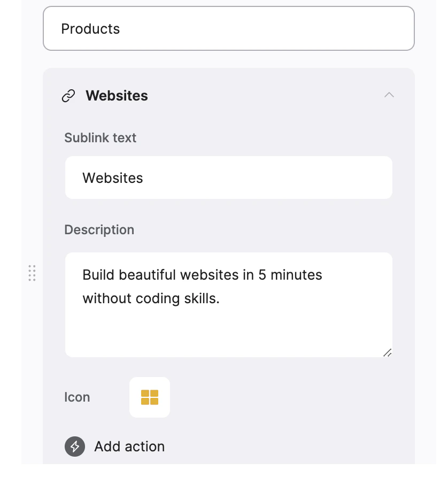Focus the Sublink text field containing Websites
Screen dimensions: 448x477
point(229,178)
